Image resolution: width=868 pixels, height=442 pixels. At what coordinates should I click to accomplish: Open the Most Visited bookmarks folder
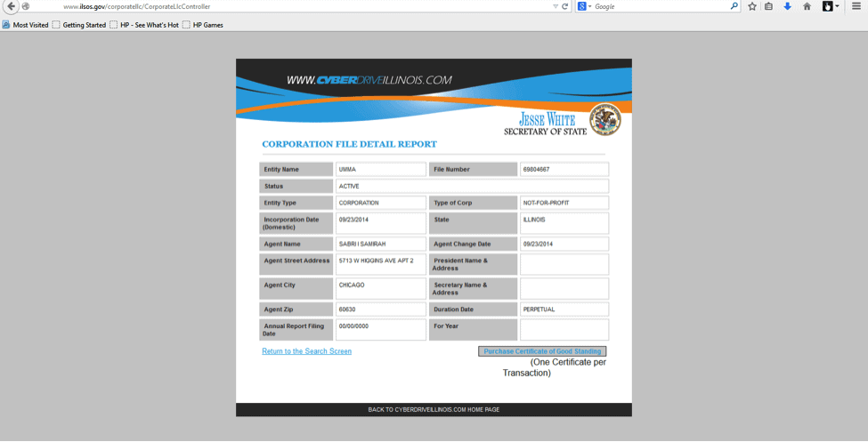[26, 25]
